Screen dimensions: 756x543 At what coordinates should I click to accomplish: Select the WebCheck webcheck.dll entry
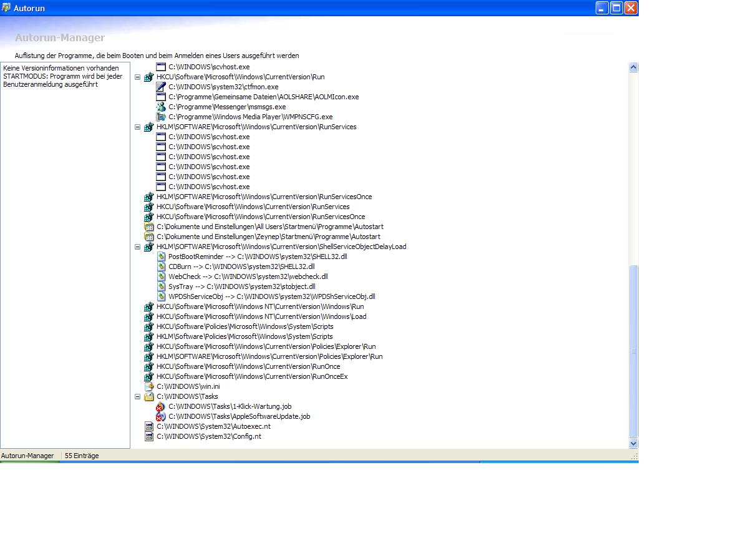point(248,276)
